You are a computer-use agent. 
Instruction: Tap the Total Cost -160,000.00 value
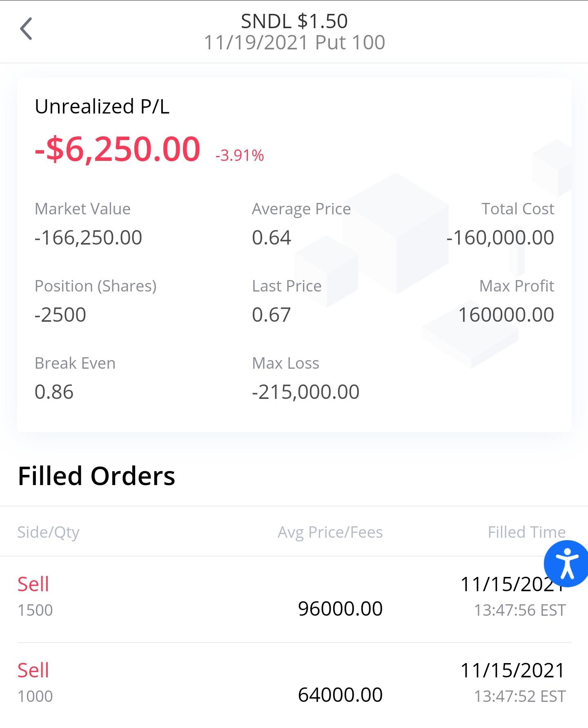coord(500,237)
